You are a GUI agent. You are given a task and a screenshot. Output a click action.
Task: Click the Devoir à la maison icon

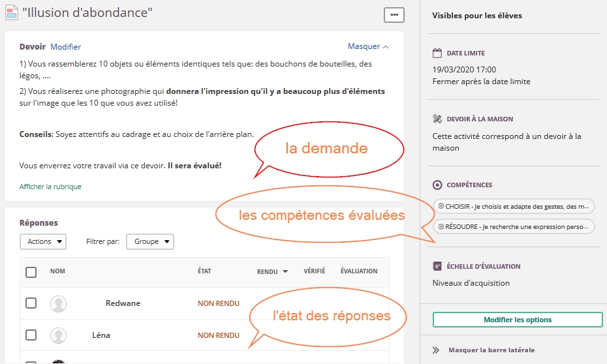pyautogui.click(x=437, y=119)
